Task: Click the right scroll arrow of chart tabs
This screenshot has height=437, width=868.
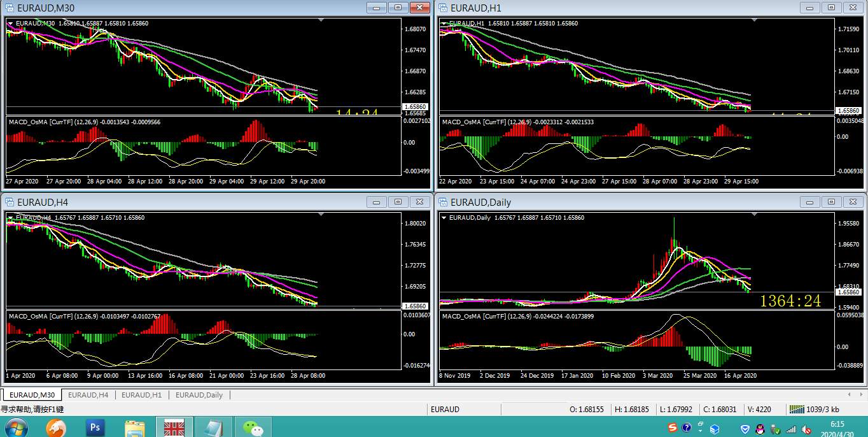Action: 861,395
